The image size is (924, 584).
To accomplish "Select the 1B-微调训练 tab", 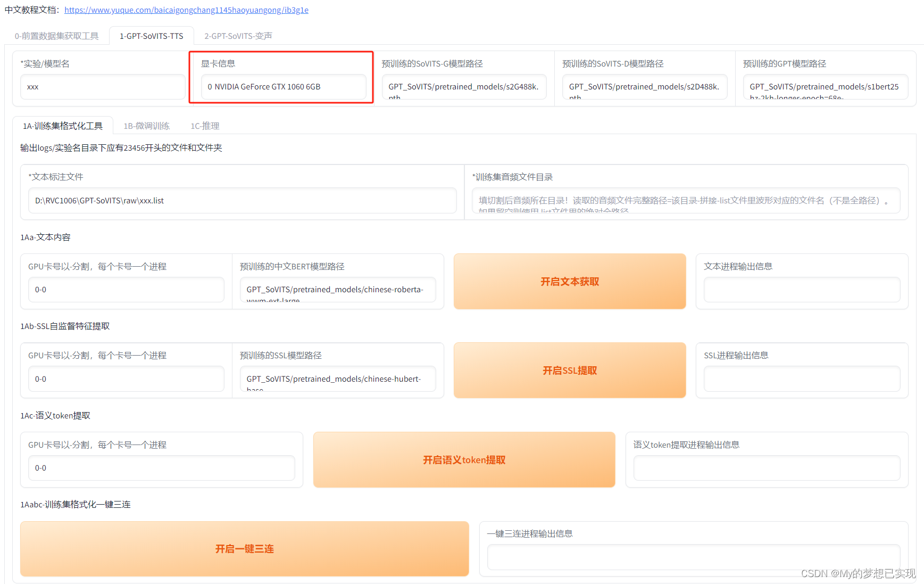I will point(146,126).
